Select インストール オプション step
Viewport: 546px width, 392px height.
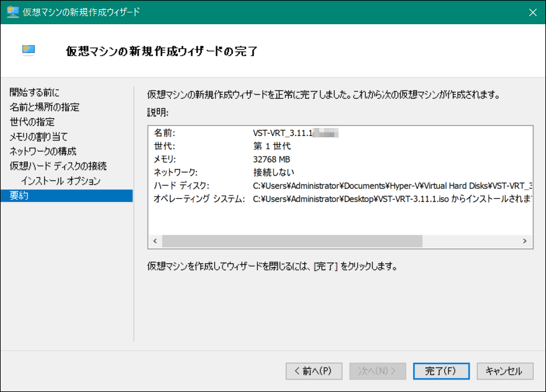(61, 181)
